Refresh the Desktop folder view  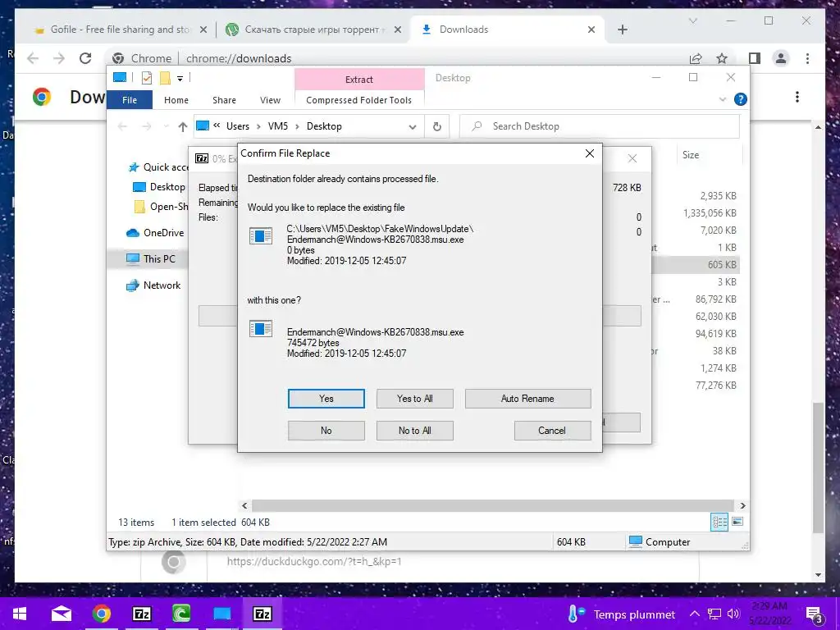[x=437, y=126]
